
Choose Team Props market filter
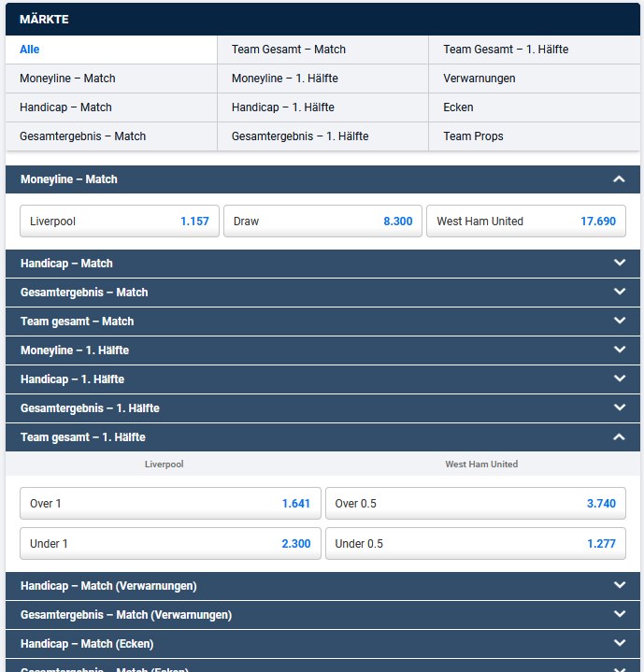tap(473, 136)
